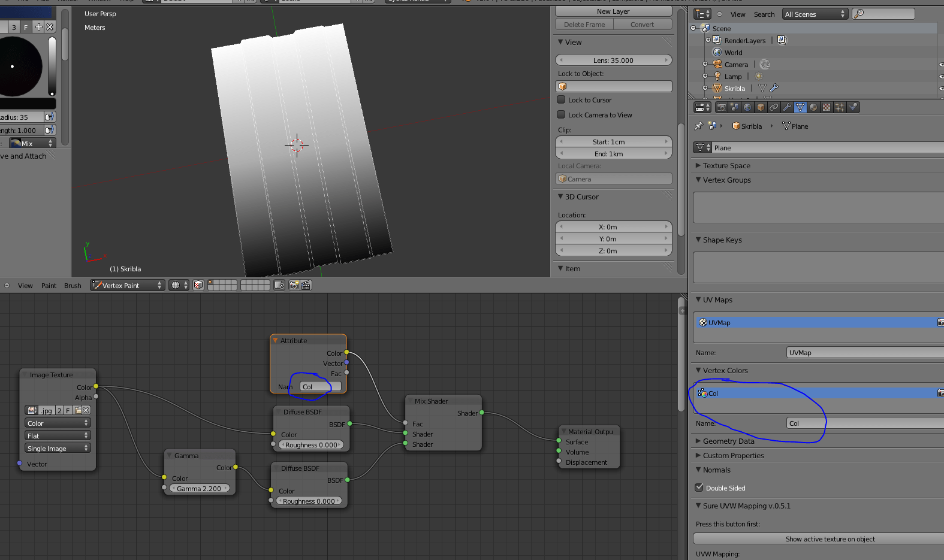Open the Mix blend mode dropdown

32,143
